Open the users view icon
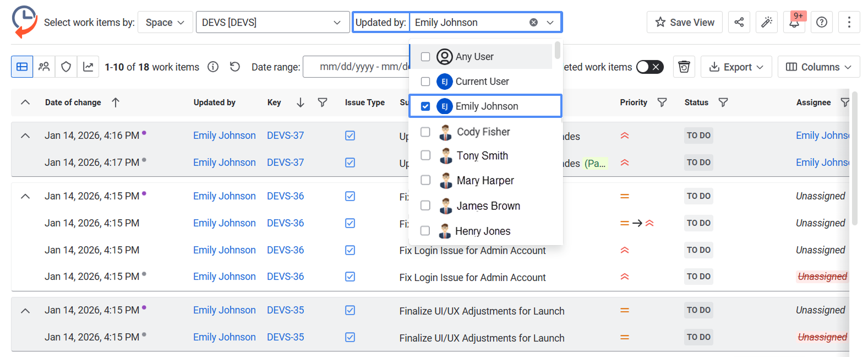868x357 pixels. click(x=44, y=67)
